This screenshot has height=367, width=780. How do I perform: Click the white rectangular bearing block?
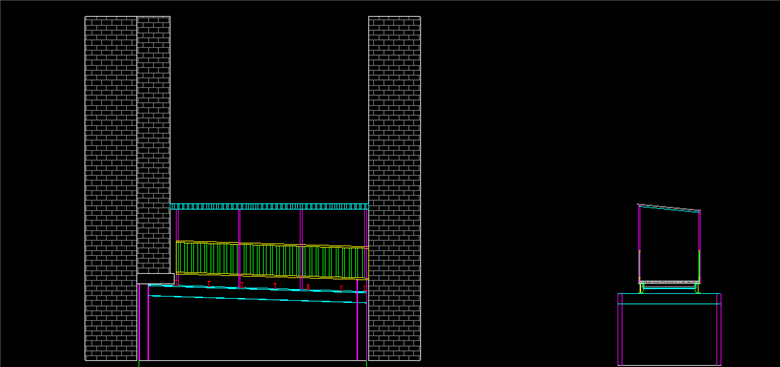pos(155,278)
